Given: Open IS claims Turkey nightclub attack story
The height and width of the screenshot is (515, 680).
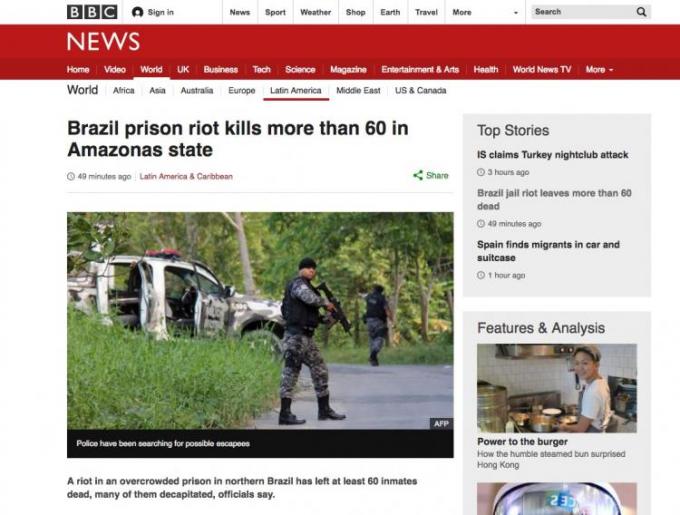Looking at the screenshot, I should tap(552, 155).
